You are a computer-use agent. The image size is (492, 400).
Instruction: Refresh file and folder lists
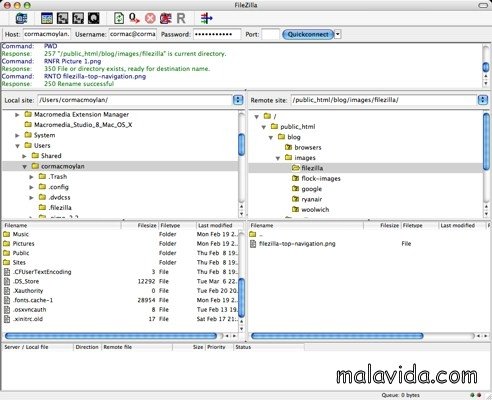(x=119, y=18)
